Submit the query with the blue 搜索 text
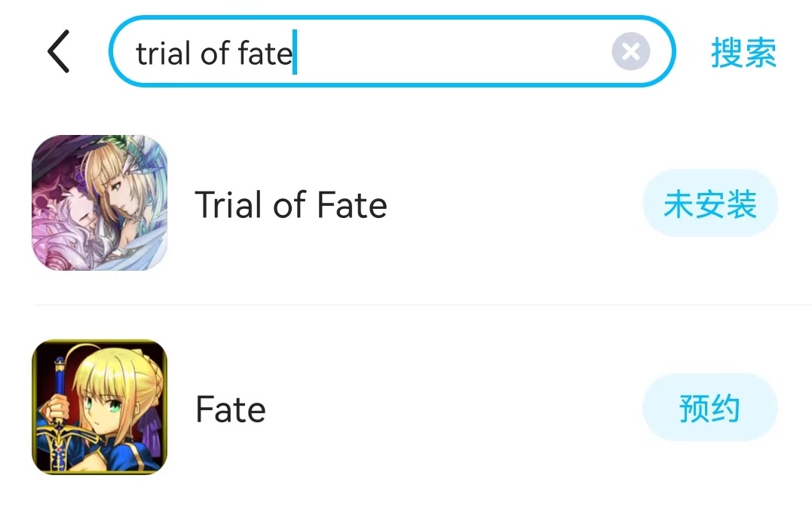 click(743, 52)
